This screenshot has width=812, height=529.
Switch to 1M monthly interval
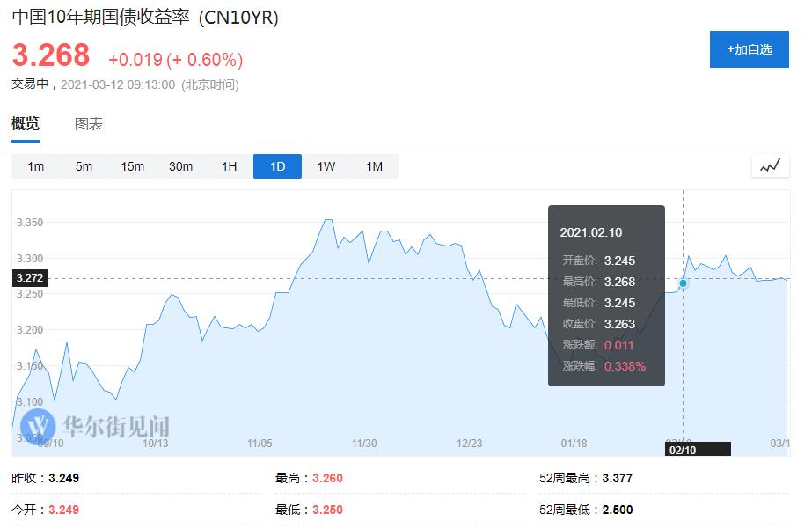point(374,166)
